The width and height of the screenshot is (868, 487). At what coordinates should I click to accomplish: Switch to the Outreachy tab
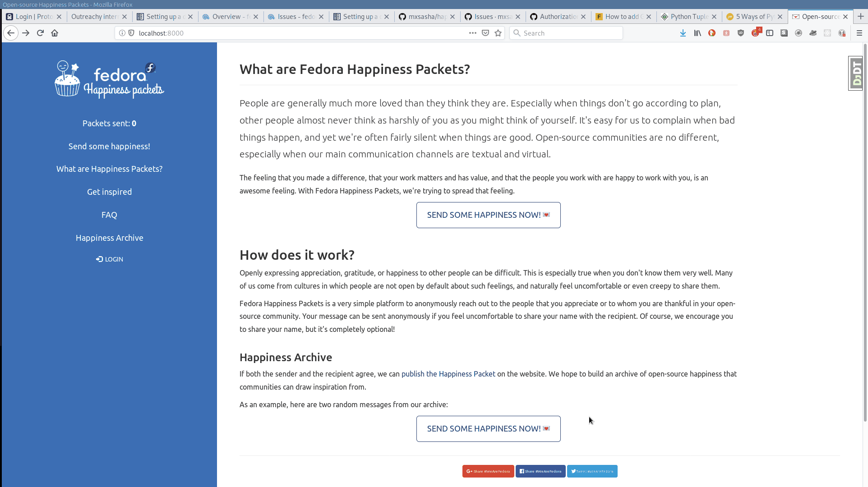tap(99, 17)
